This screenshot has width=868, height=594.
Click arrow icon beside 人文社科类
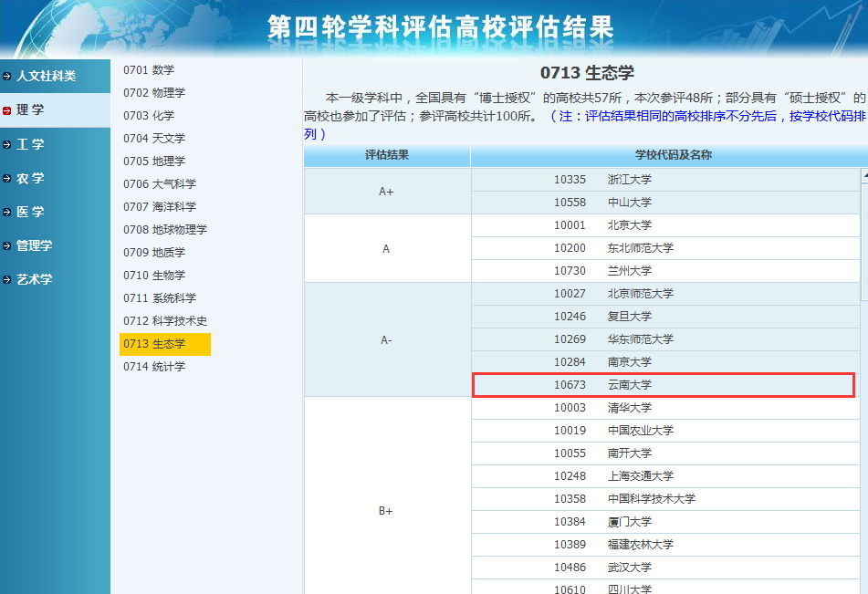tap(7, 77)
